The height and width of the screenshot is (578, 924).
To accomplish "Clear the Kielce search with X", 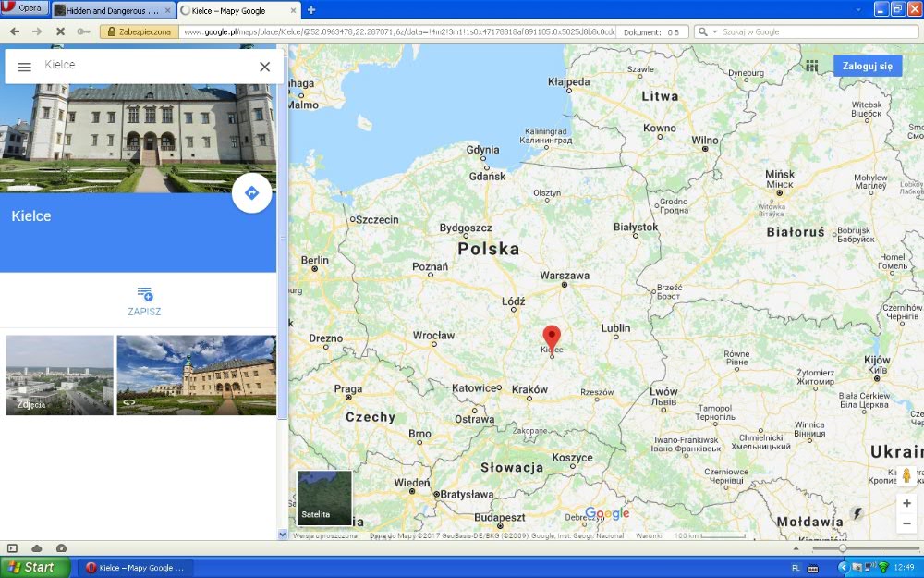I will [x=264, y=67].
